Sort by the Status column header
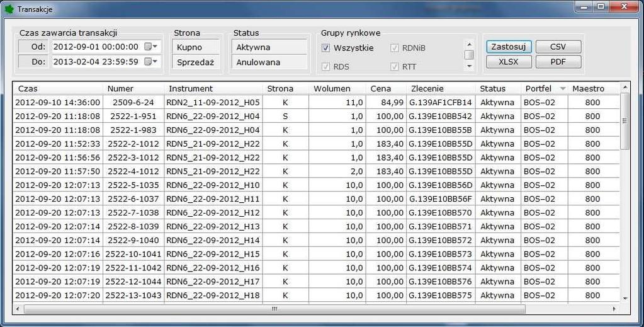The width and height of the screenshot is (644, 327). 498,88
